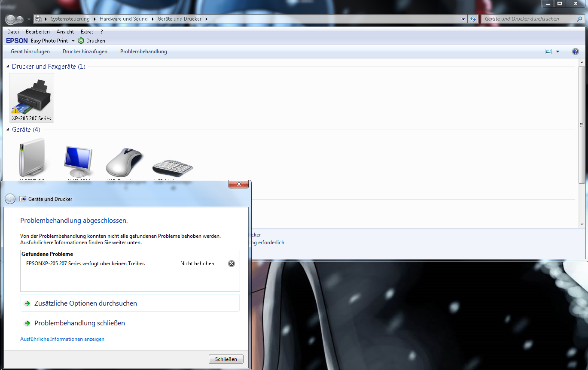Screen dimensions: 588x370
Task: Open the Easy Photo Print dropdown arrow
Action: (73, 41)
